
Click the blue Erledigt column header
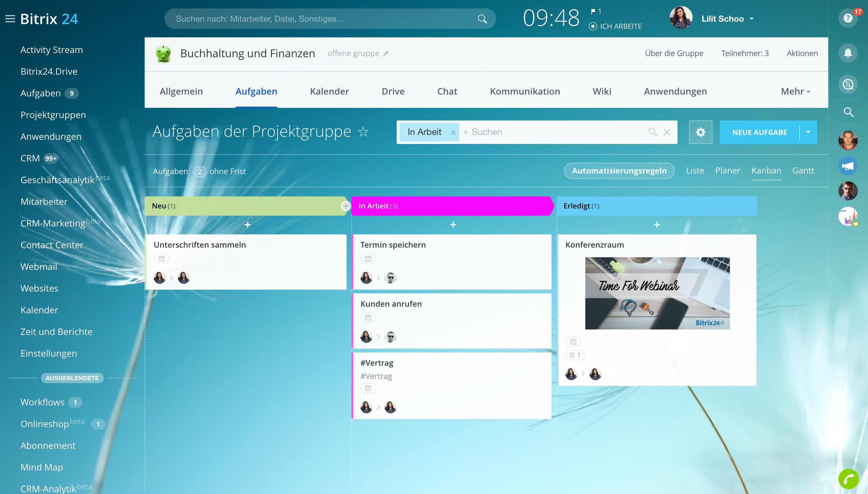click(x=656, y=206)
